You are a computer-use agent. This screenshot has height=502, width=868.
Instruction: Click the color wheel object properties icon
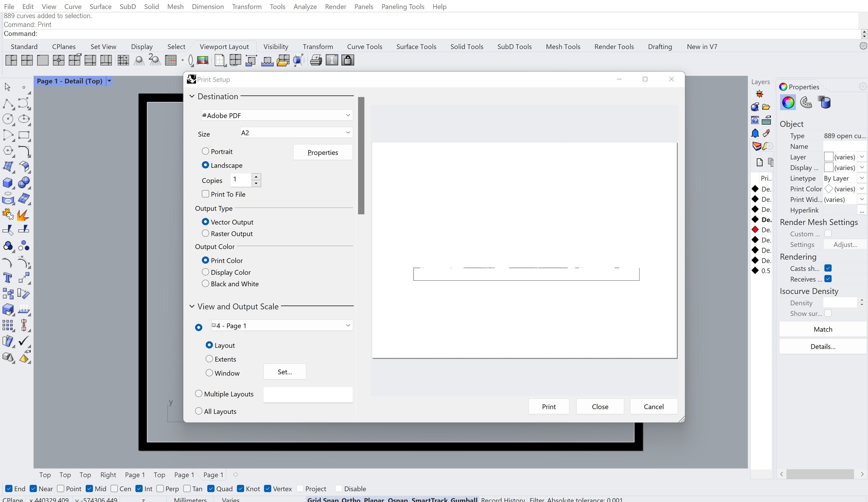click(788, 102)
